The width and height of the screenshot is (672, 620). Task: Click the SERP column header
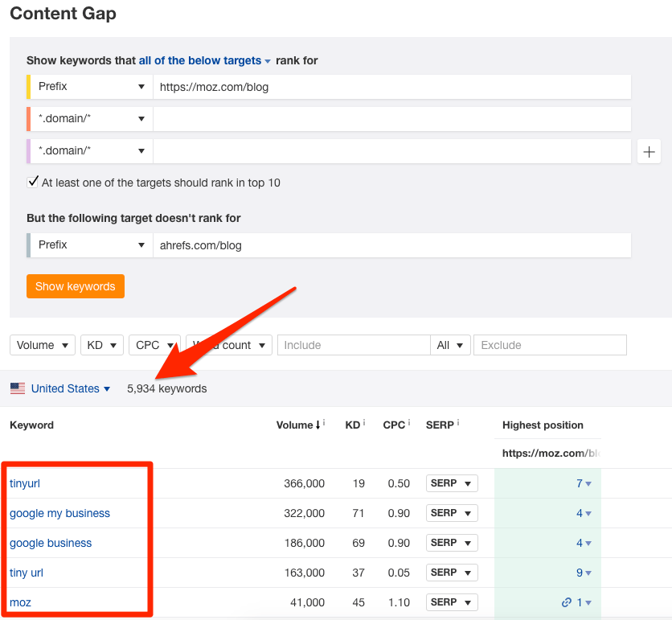440,425
